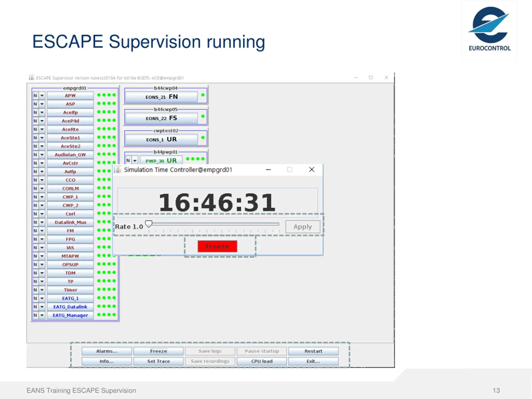The height and width of the screenshot is (399, 532).
Task: Click the EONS_1 UR button
Action: tap(161, 139)
